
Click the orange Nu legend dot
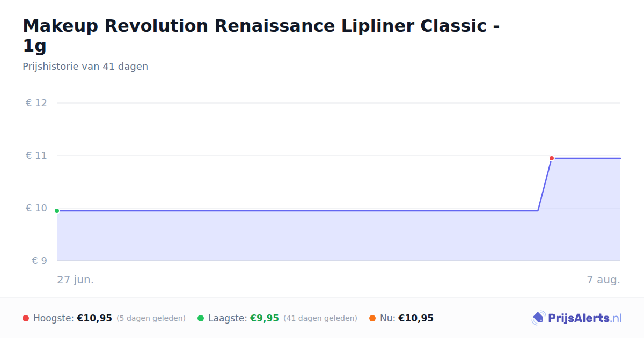point(372,318)
